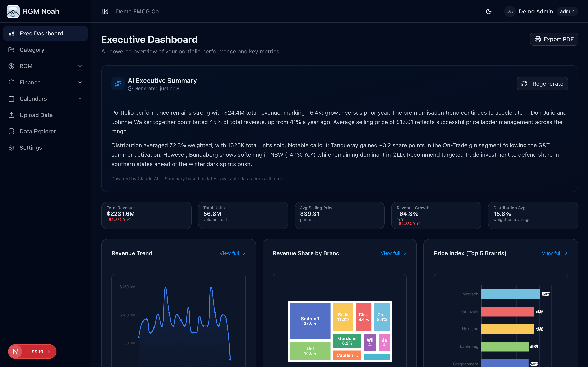Switch to the Calendars section
The width and height of the screenshot is (588, 367).
pos(33,98)
